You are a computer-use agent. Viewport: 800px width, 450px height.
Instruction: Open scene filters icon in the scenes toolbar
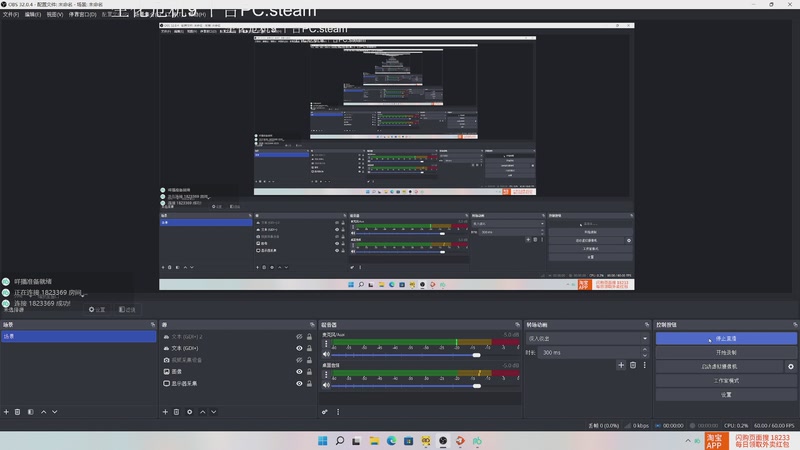click(31, 412)
